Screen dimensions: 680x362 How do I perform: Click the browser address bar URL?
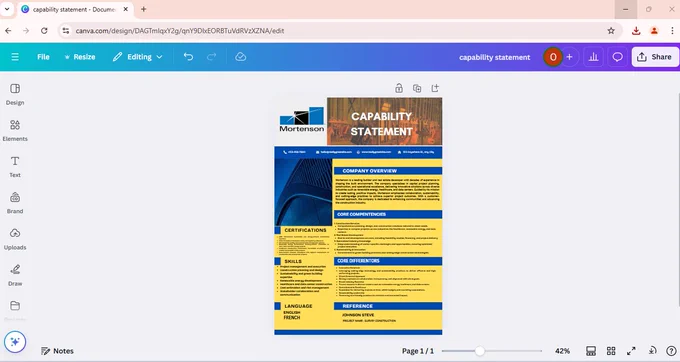click(x=180, y=31)
